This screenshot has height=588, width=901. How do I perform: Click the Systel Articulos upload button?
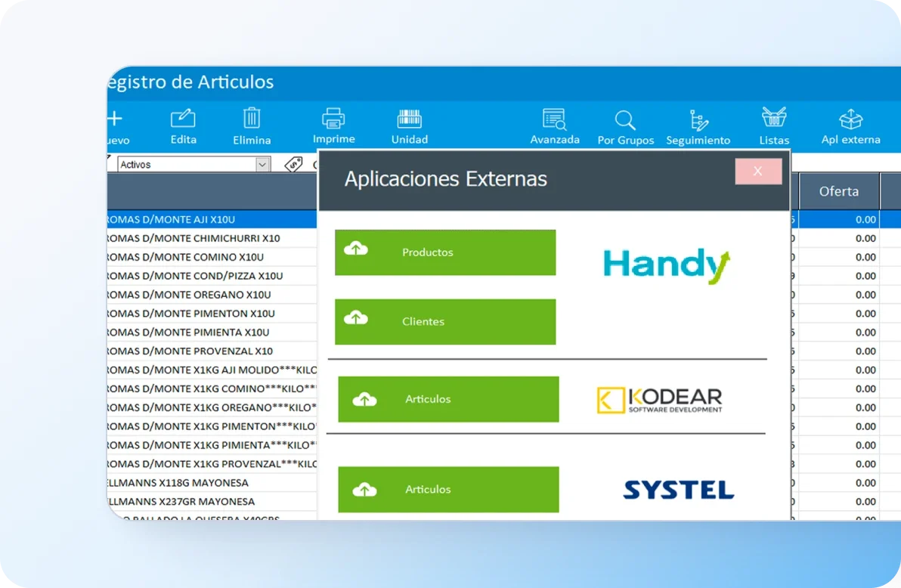[448, 490]
